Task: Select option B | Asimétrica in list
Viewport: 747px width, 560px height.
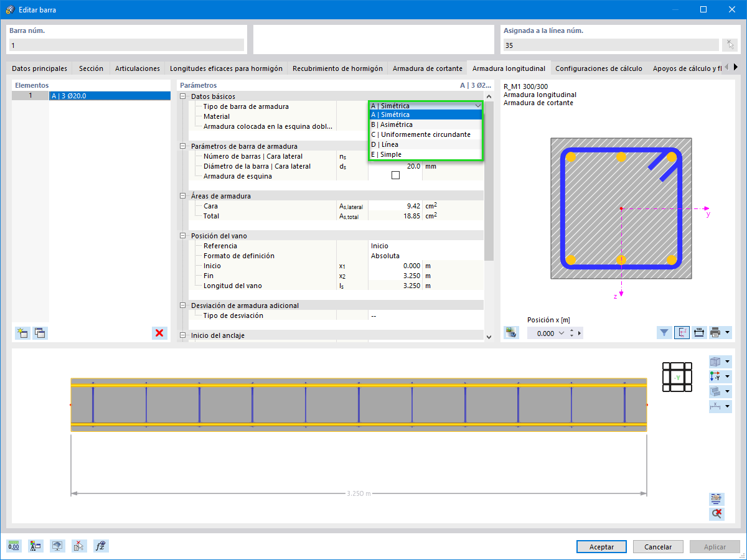Action: point(426,124)
